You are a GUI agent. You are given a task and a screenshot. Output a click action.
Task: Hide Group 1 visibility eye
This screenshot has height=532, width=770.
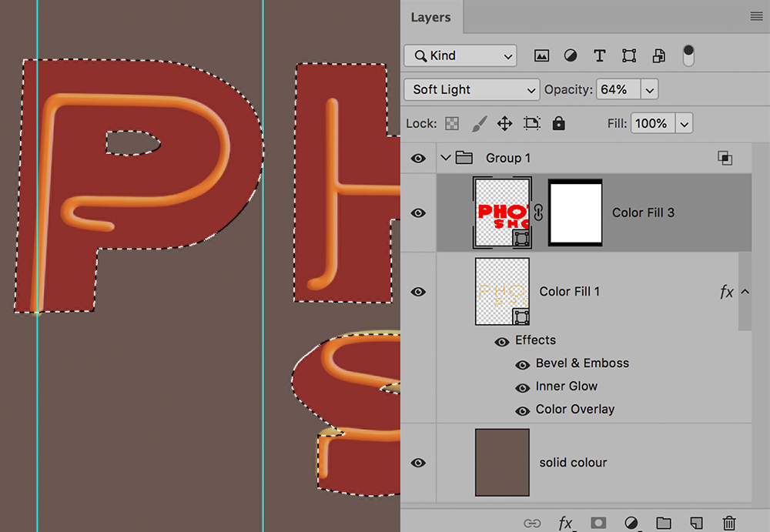coord(418,158)
